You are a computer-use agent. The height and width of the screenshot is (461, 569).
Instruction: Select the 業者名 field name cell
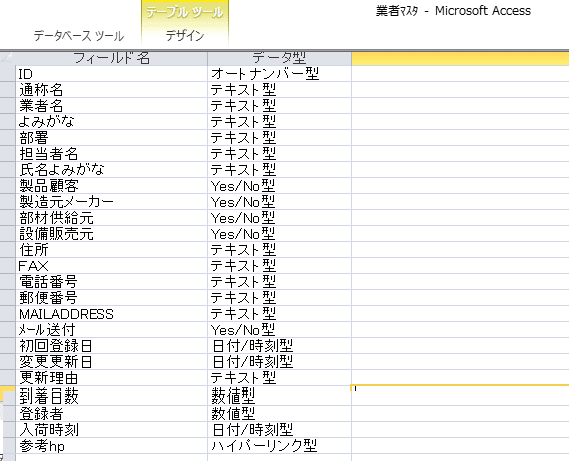[111, 106]
